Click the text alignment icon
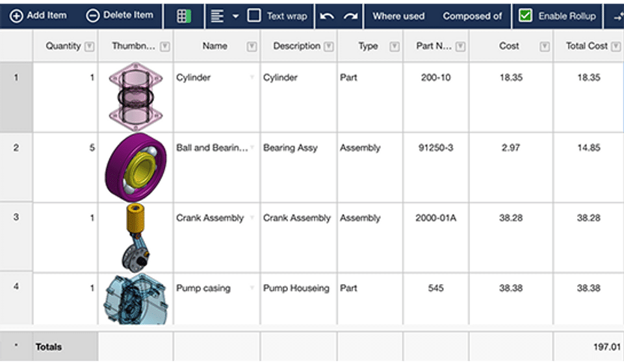624x364 pixels. pos(217,16)
